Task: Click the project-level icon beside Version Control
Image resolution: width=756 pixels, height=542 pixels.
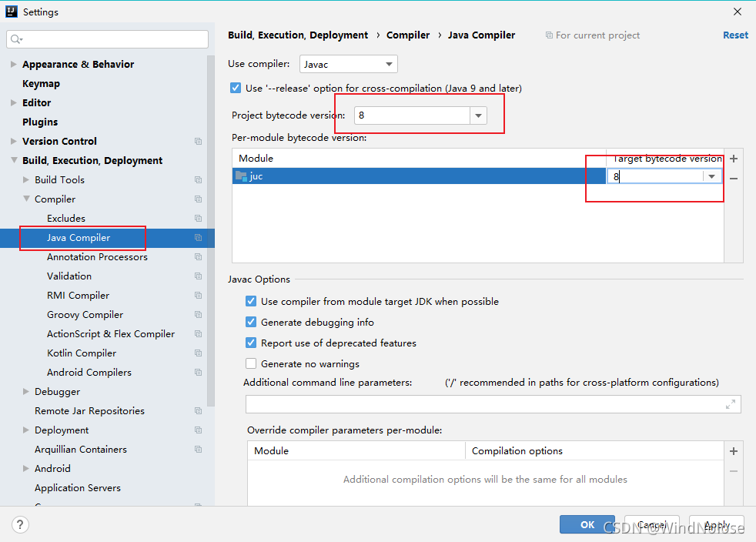Action: coord(198,142)
